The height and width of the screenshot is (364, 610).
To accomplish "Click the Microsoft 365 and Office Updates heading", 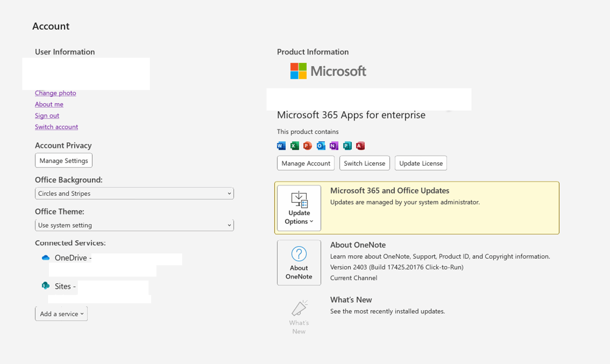I will [x=390, y=191].
